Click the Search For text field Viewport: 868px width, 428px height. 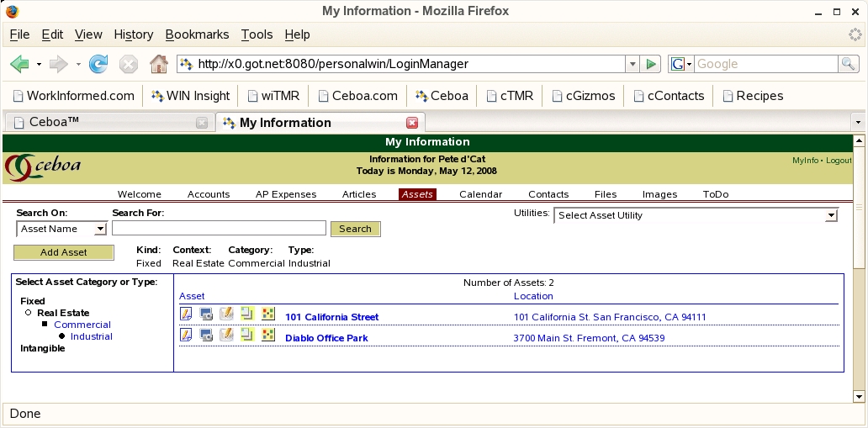point(219,228)
